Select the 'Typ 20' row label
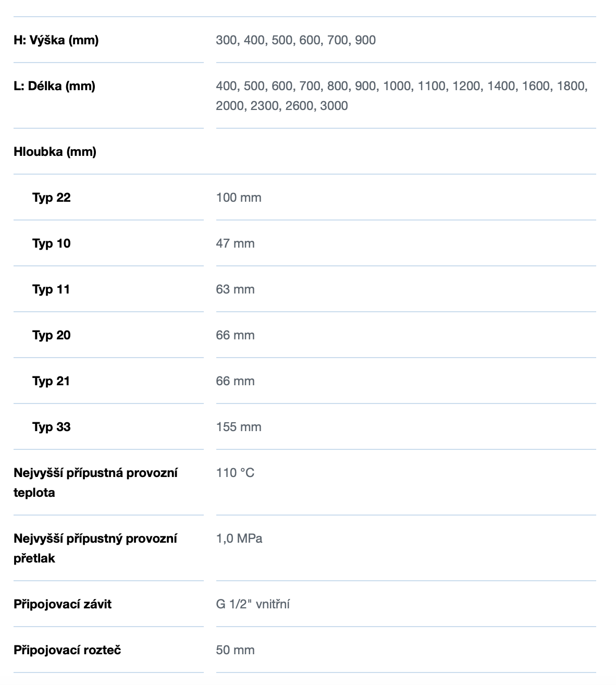The height and width of the screenshot is (685, 616). pyautogui.click(x=51, y=335)
